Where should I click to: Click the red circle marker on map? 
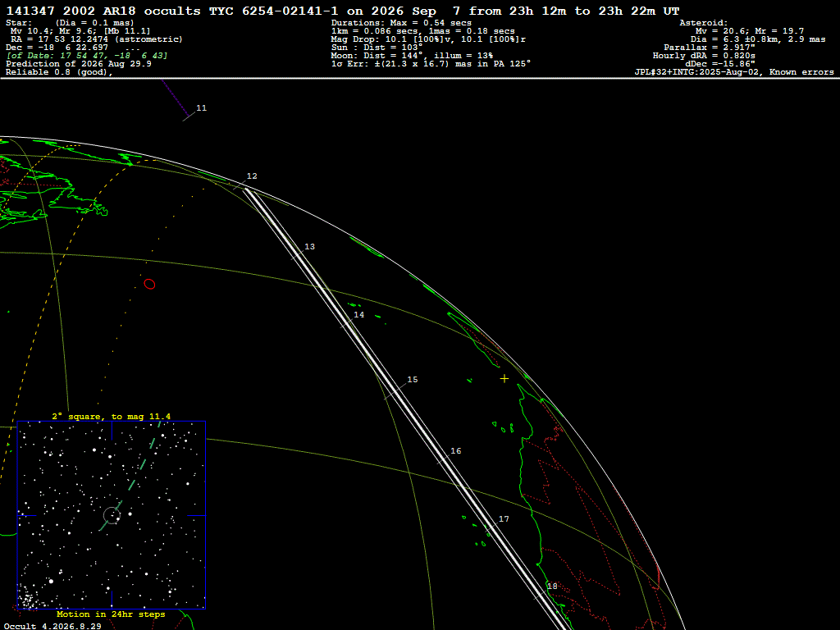[x=149, y=284]
